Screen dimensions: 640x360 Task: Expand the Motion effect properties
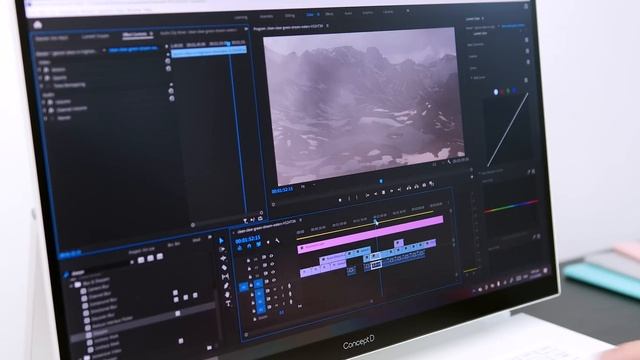pos(40,71)
